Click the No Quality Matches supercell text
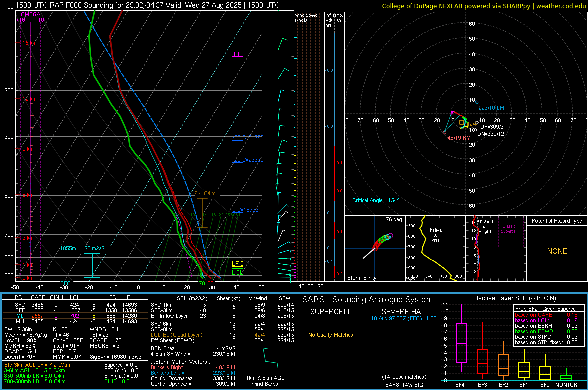The image size is (588, 390). tap(331, 335)
